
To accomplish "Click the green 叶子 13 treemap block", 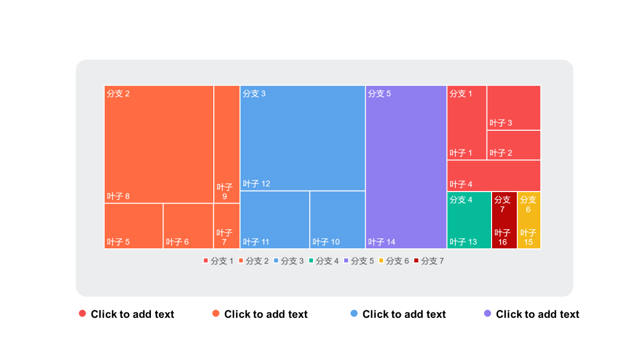I will point(469,220).
